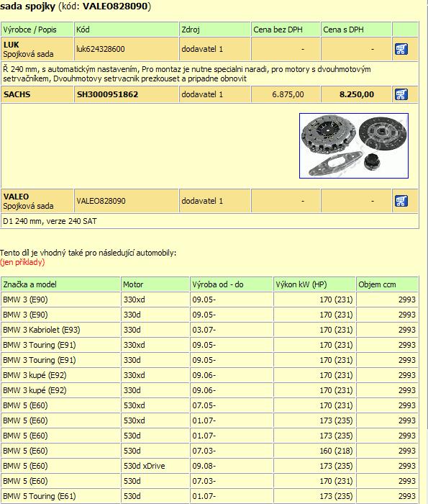Click the VALEO manufacturer name
Image resolution: width=428 pixels, height=504 pixels.
click(x=16, y=197)
